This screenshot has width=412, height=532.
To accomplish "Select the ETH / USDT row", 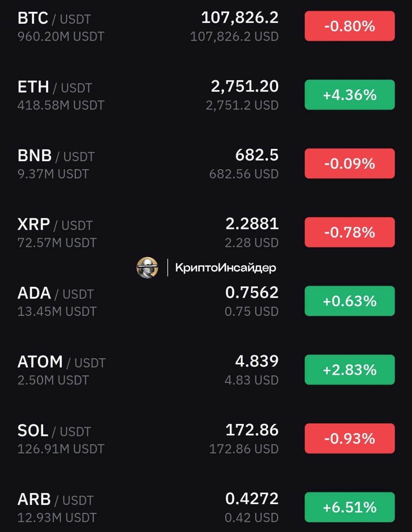I will (x=206, y=95).
